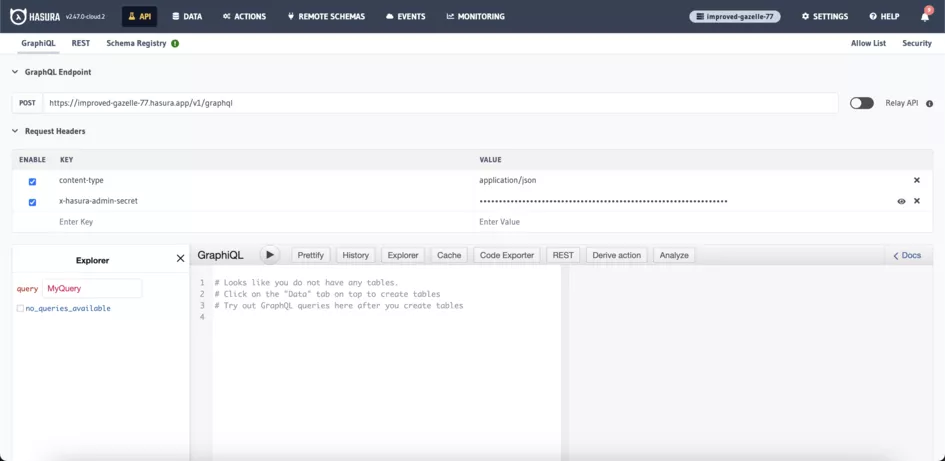Open the DATA section

coord(187,16)
